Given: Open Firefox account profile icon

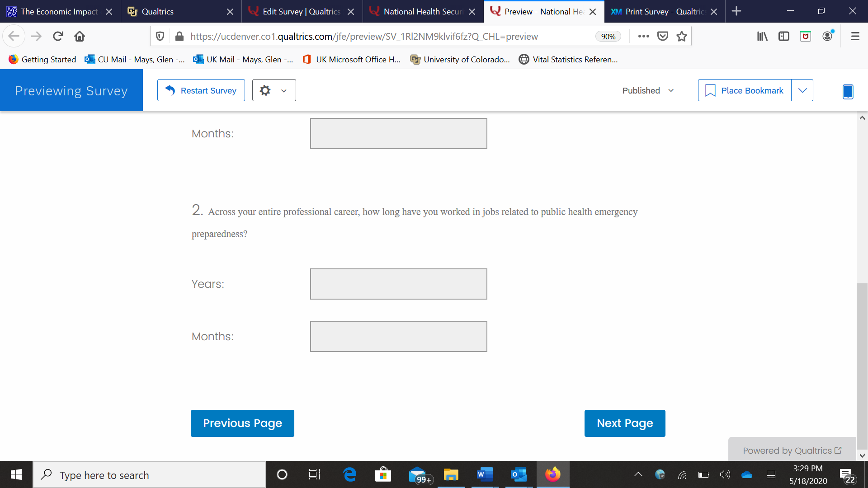Looking at the screenshot, I should [x=827, y=36].
